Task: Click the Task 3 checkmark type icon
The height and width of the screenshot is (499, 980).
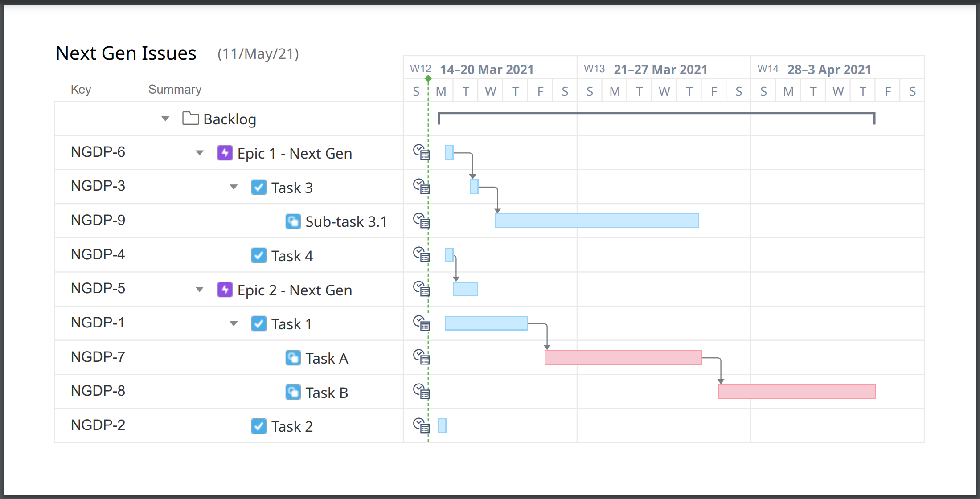Action: click(258, 187)
